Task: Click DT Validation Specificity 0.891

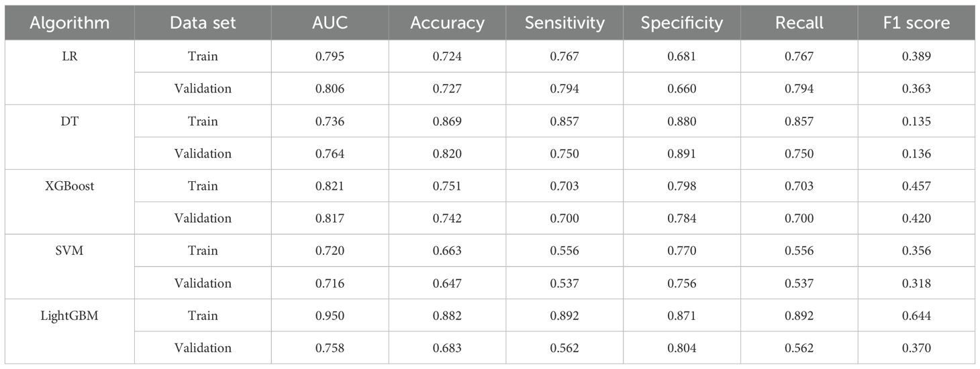Action: coord(681,154)
